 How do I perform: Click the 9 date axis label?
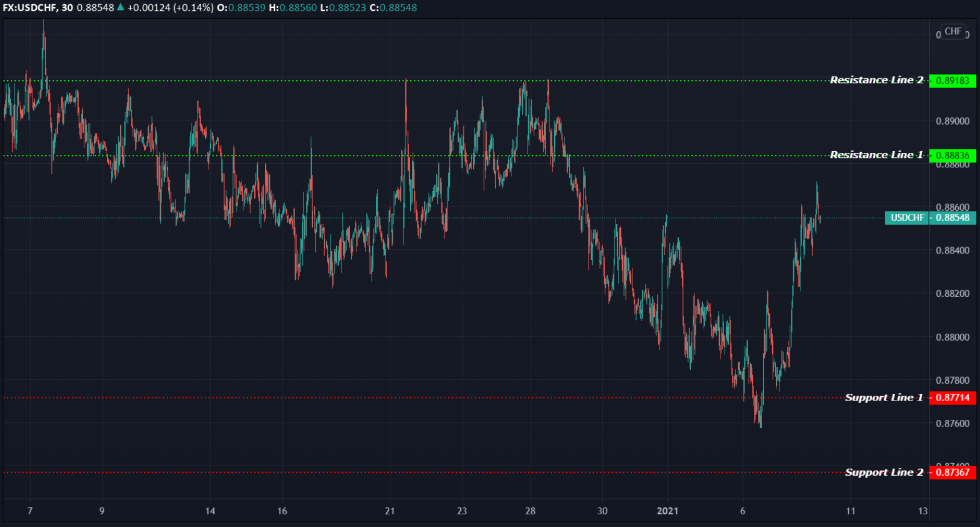102,511
